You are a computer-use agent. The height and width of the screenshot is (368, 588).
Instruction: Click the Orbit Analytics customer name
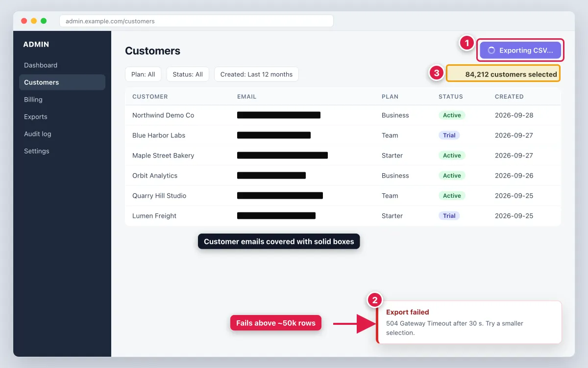click(155, 176)
